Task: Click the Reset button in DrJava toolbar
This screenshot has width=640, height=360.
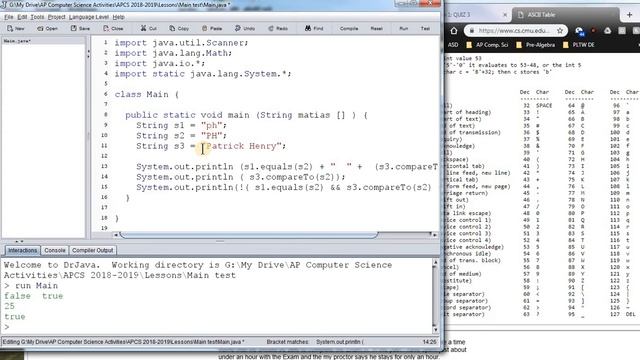Action: [376, 29]
